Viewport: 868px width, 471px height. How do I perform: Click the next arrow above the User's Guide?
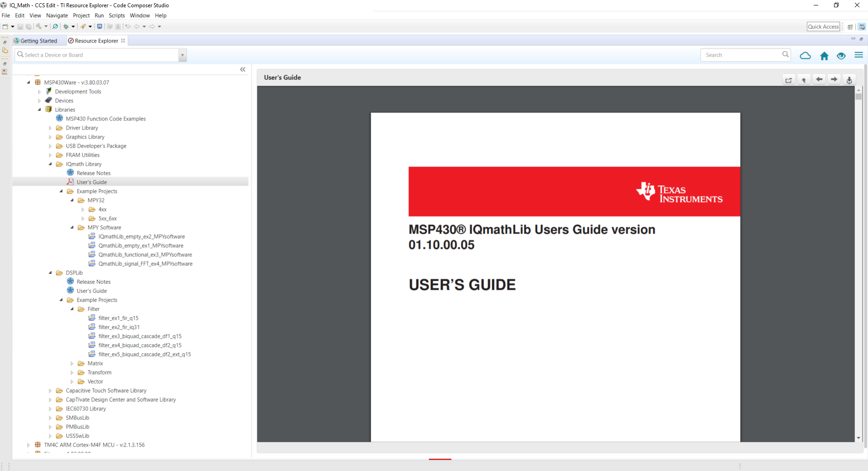pos(834,80)
